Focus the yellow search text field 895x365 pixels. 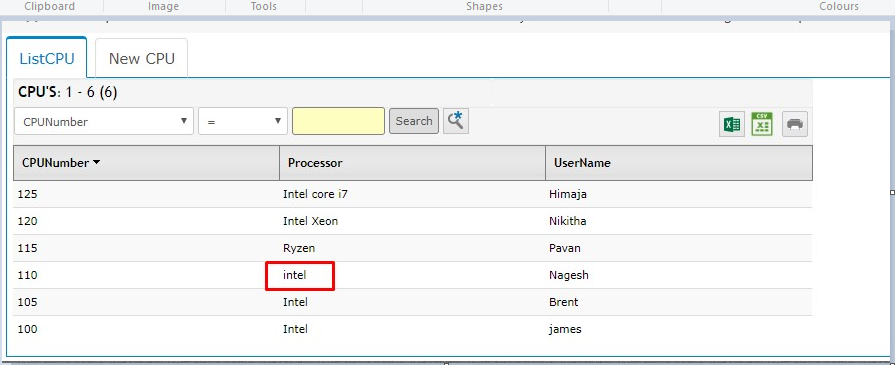point(338,121)
